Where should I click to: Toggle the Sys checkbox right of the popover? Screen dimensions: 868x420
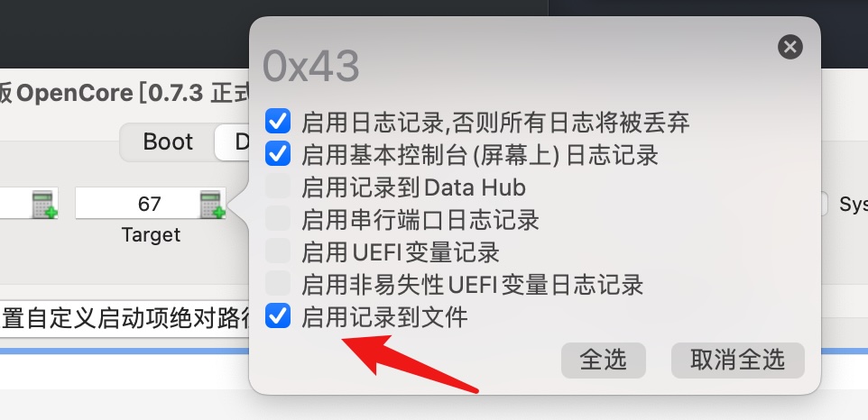point(823,204)
